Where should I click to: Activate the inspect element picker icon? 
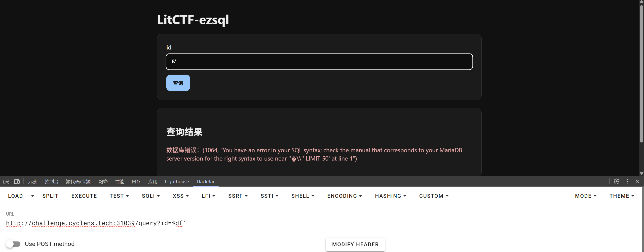[6, 181]
